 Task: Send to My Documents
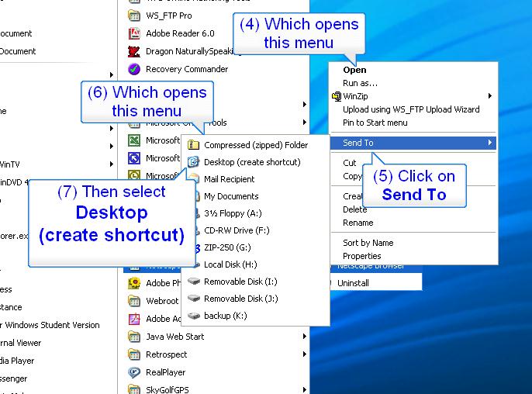[x=255, y=196]
